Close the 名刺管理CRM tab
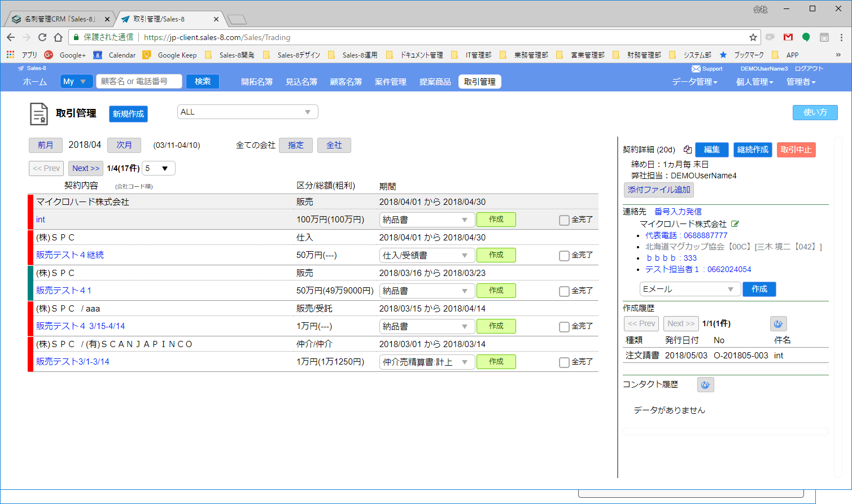 [107, 19]
